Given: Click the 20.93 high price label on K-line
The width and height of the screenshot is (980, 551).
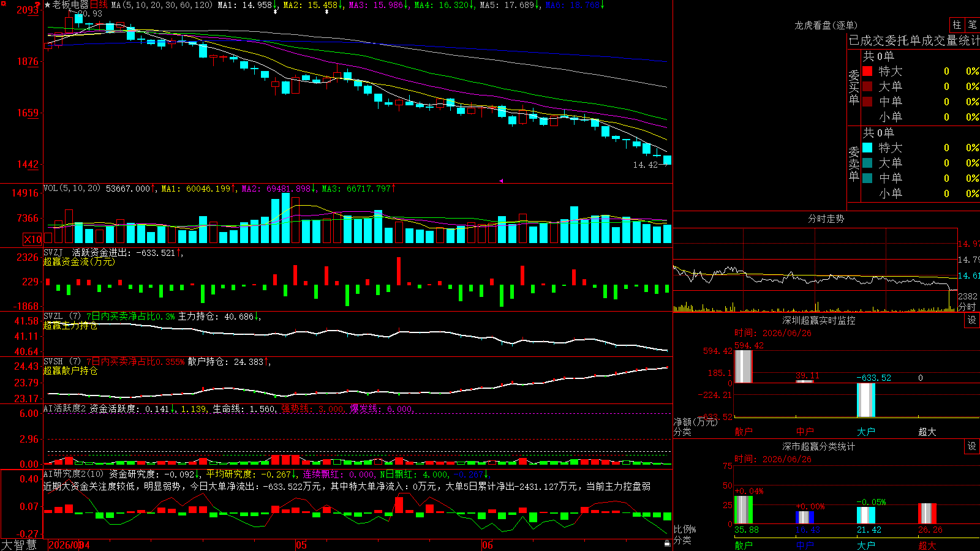Looking at the screenshot, I should [x=90, y=13].
